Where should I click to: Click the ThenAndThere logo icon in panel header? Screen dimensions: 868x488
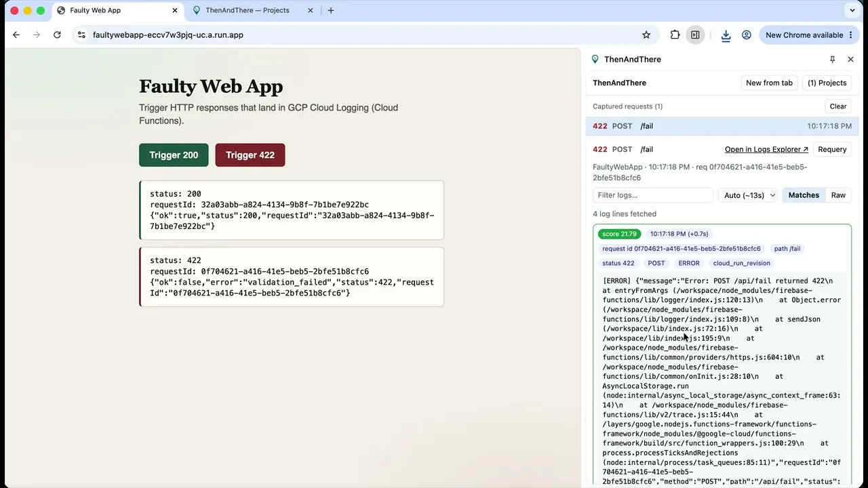pyautogui.click(x=595, y=59)
